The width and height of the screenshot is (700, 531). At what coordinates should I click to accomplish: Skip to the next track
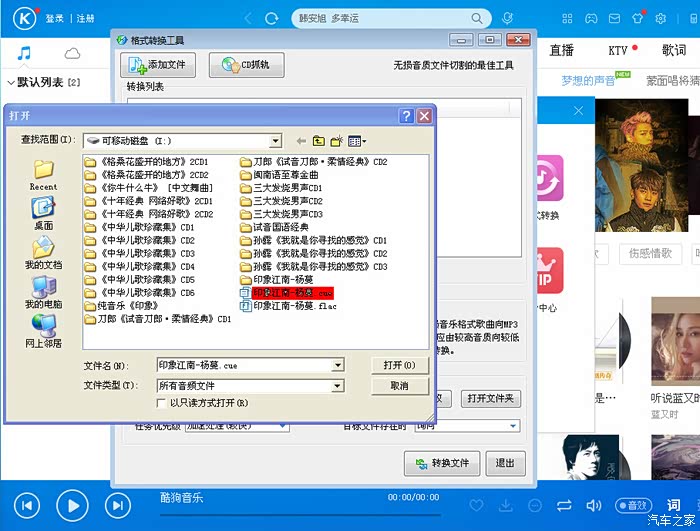118,505
